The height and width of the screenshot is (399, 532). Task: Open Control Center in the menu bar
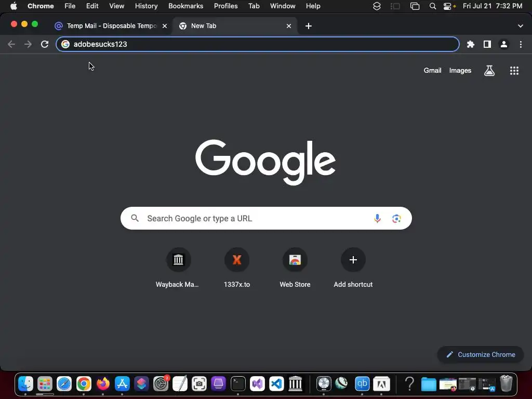coord(447,6)
